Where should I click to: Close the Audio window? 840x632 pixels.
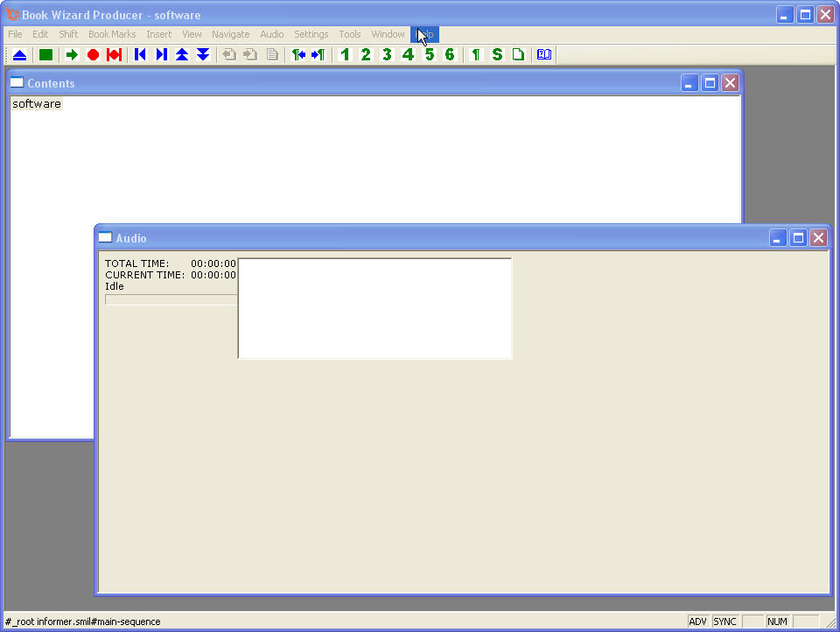pos(819,237)
